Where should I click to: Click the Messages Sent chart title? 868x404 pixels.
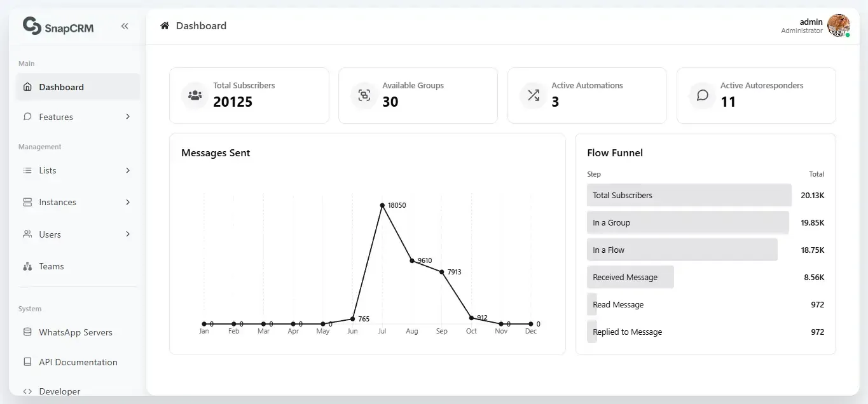pyautogui.click(x=216, y=153)
